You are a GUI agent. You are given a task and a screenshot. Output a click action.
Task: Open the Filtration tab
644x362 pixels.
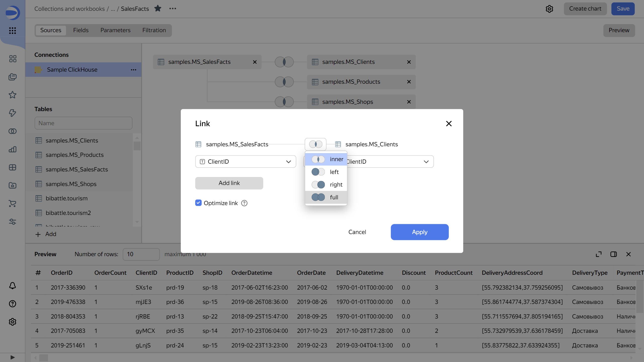(x=154, y=30)
